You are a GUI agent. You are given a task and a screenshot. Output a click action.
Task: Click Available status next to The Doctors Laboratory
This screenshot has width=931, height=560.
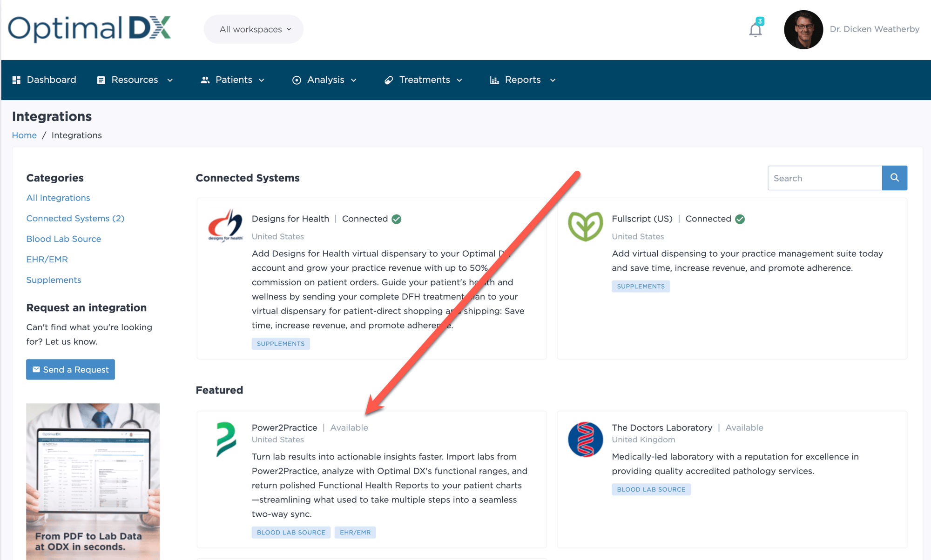pos(744,427)
